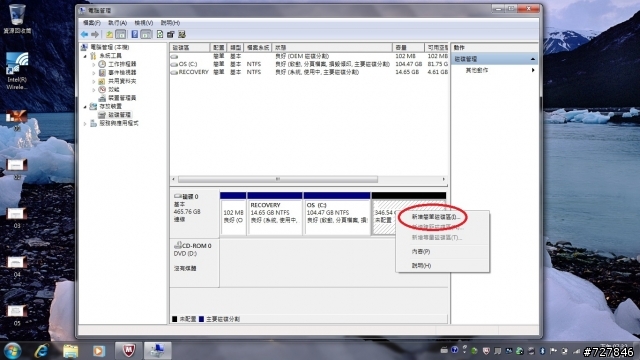The image size is (640, 360).
Task: Click the 檔案系統 column header
Action: 258,47
